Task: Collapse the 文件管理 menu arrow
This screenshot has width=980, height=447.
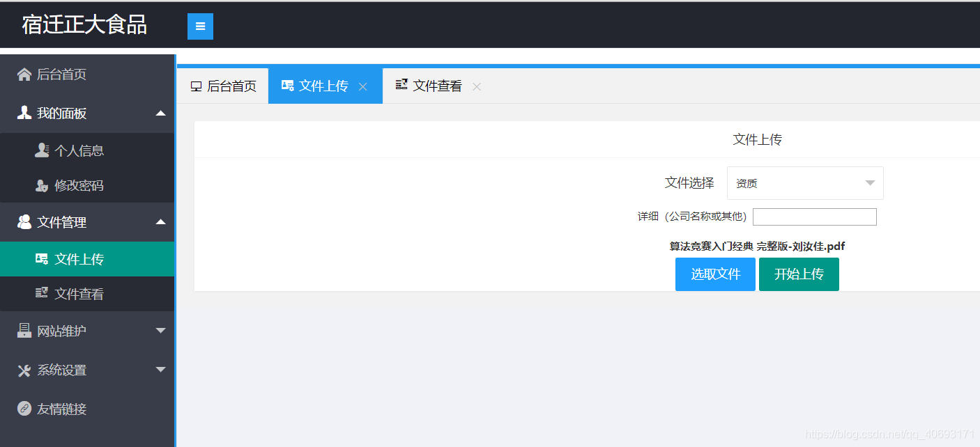Action: pyautogui.click(x=161, y=222)
